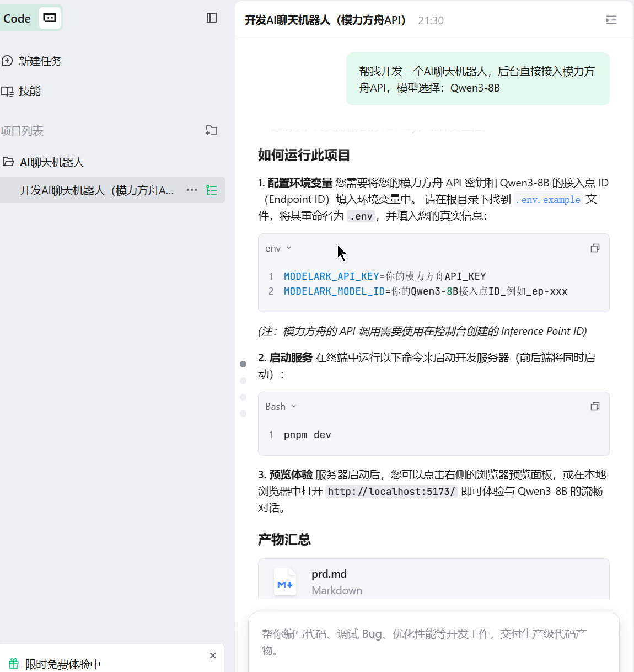Click the Markdown file icon for prd.md
The width and height of the screenshot is (634, 672).
tap(285, 583)
